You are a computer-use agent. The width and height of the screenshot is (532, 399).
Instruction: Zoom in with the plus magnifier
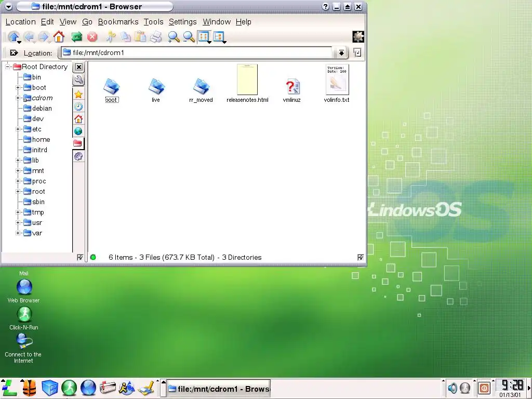174,37
